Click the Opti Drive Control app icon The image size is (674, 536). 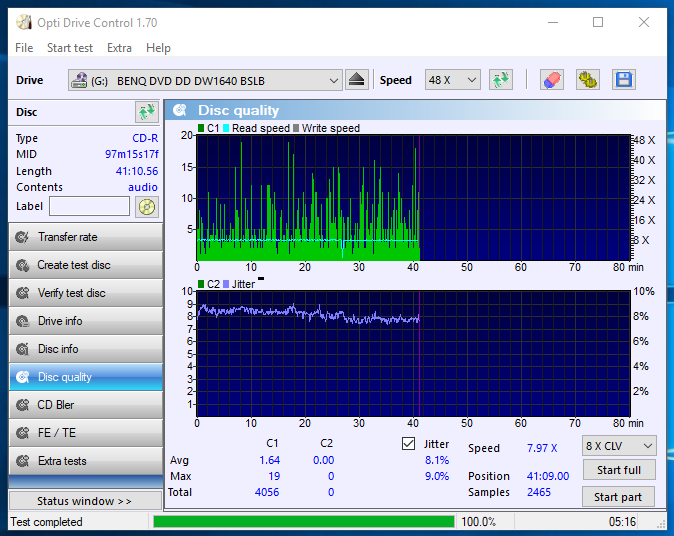coord(24,22)
